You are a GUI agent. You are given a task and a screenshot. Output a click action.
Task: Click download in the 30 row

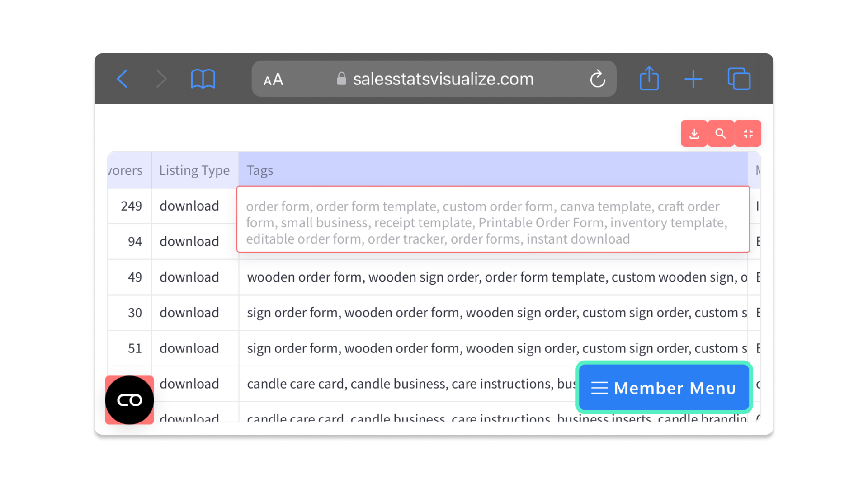click(189, 313)
